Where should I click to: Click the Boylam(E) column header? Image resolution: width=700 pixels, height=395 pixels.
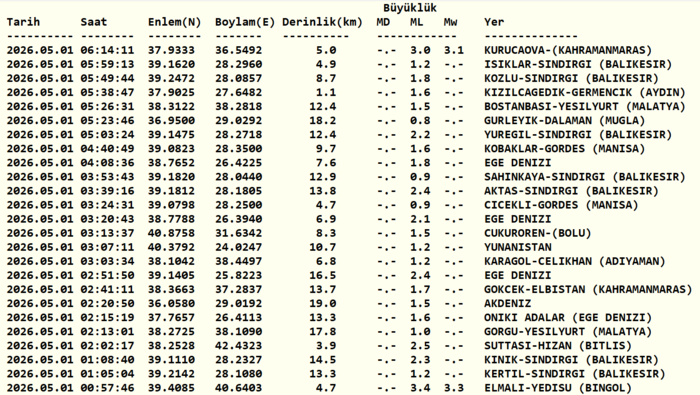click(245, 22)
